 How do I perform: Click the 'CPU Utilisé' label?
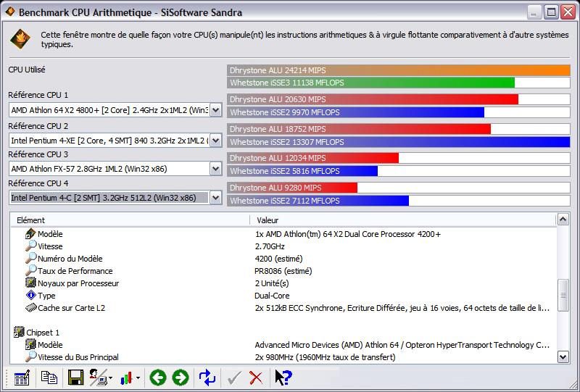(x=27, y=70)
